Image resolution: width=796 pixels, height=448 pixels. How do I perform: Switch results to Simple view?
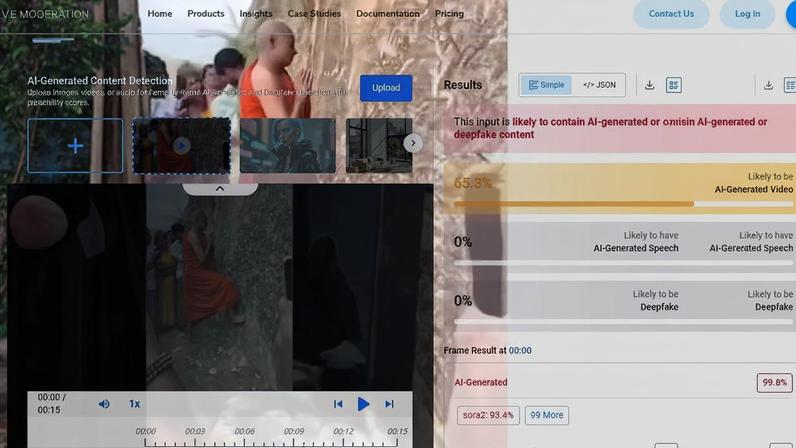(546, 85)
